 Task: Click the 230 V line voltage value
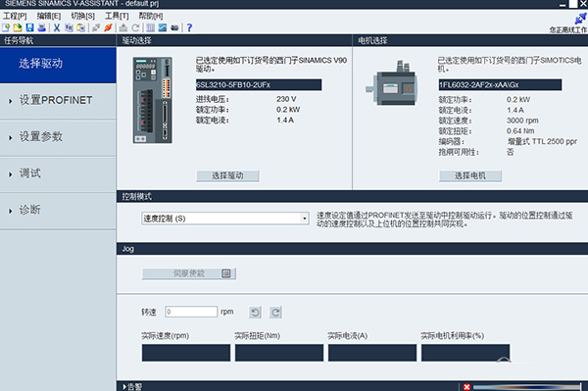(286, 99)
